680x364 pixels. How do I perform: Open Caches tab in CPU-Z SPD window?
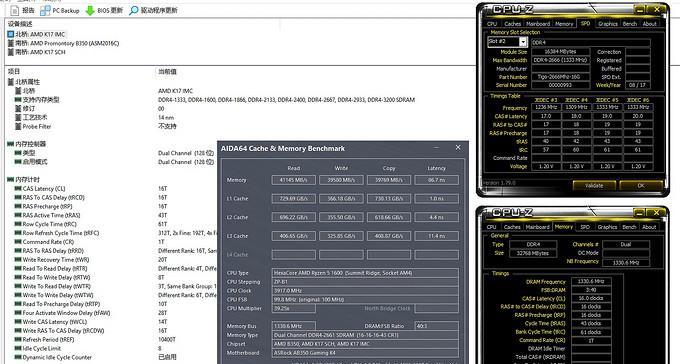click(513, 24)
